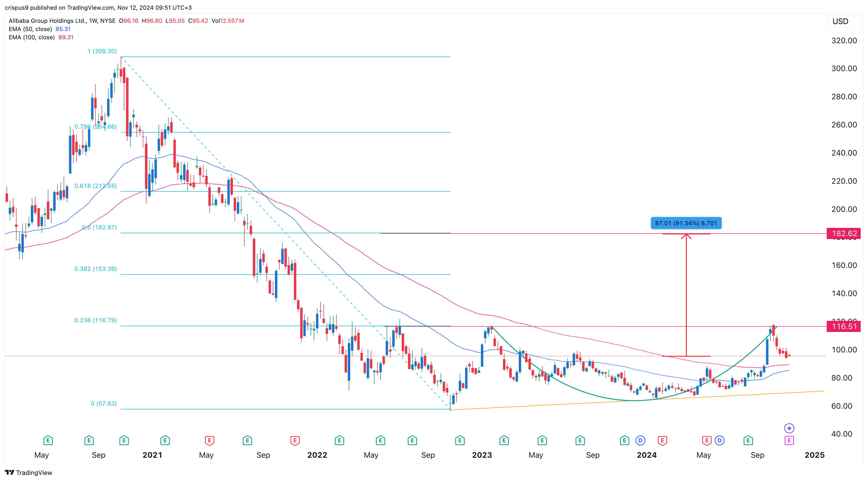Click the green earnings marker before Sep 2022
Viewport: 868px width, 481px height.
[x=412, y=440]
